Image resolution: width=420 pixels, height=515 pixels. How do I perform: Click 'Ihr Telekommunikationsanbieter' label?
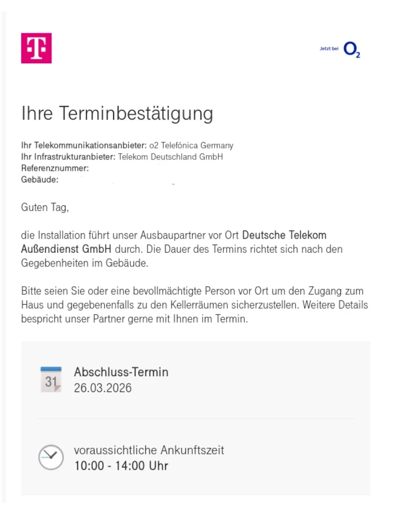84,145
